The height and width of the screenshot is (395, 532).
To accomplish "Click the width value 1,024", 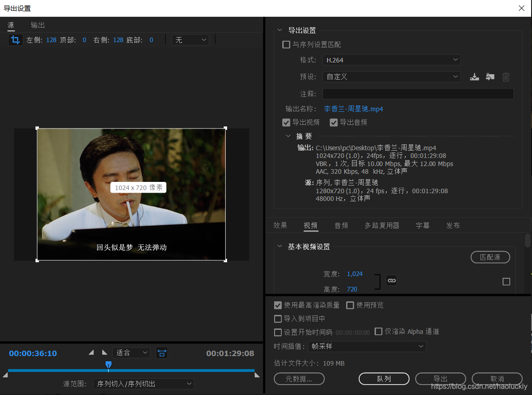I will 355,274.
